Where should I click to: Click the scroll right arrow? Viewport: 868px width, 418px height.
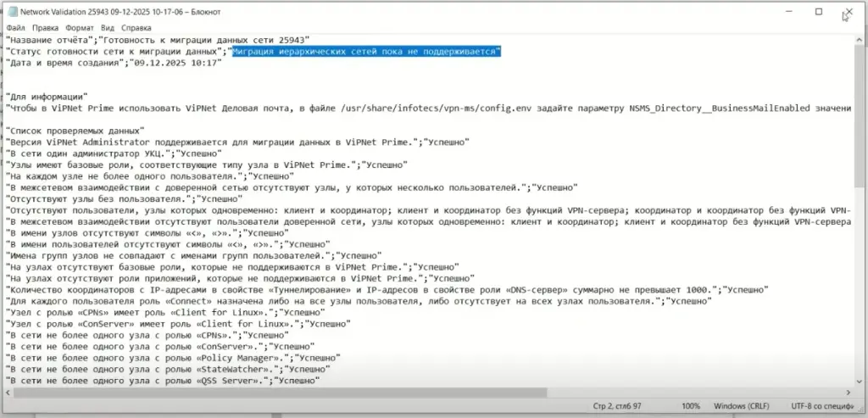(849, 392)
